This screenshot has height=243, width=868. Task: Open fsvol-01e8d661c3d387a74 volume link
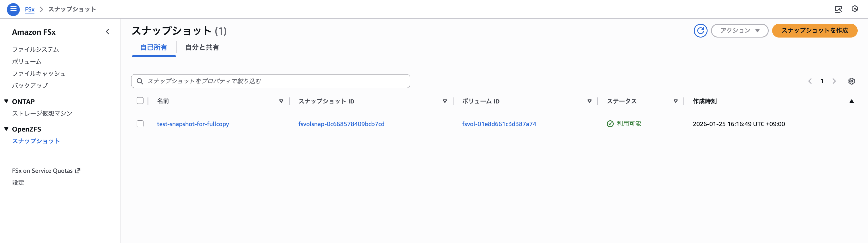(499, 124)
